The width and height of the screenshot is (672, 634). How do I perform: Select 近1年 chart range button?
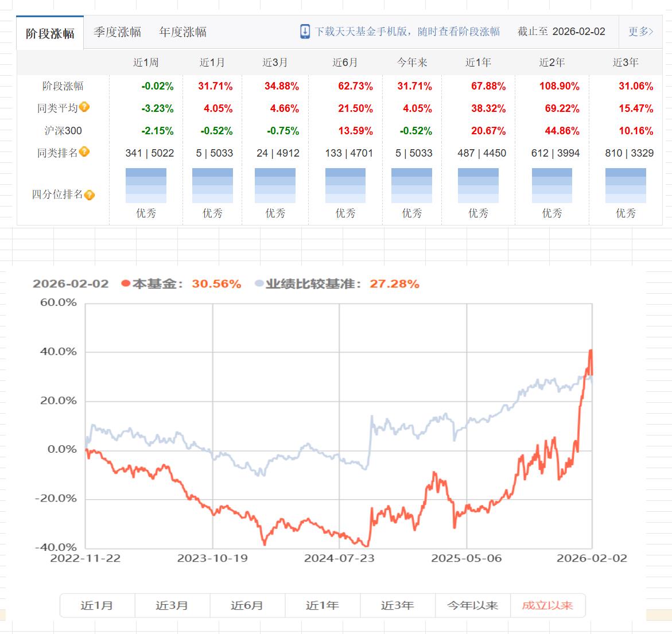point(323,605)
